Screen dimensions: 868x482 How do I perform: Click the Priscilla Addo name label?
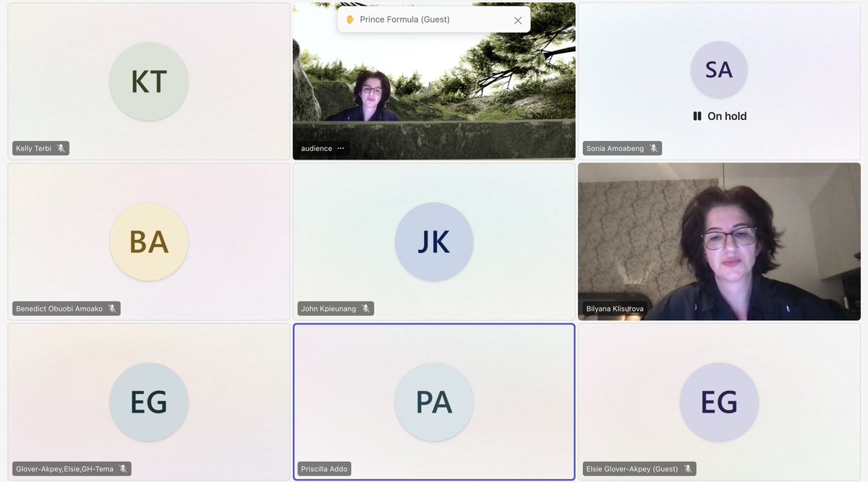[x=325, y=469]
